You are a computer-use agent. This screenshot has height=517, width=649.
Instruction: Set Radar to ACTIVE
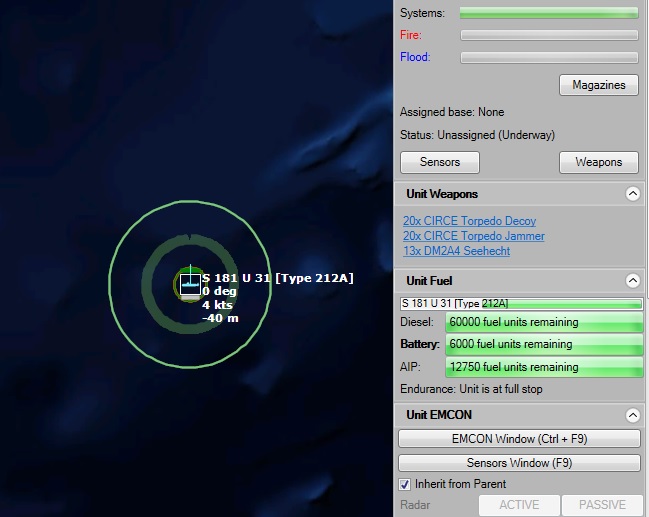coord(519,505)
